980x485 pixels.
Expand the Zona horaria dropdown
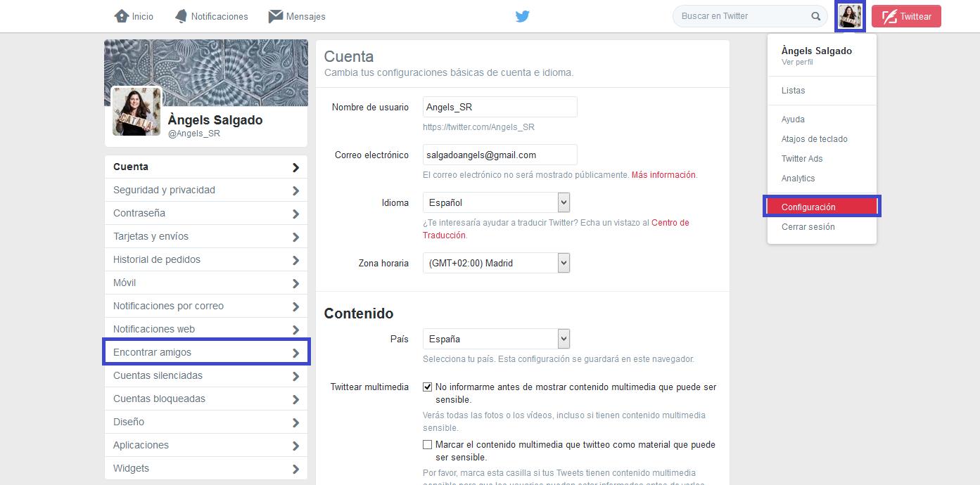[x=496, y=264]
